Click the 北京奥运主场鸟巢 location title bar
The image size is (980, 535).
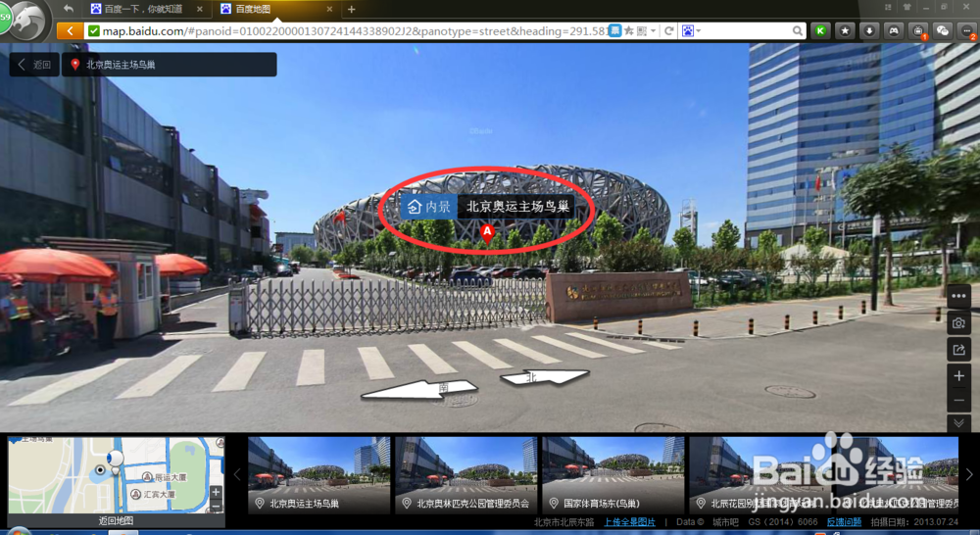point(170,65)
